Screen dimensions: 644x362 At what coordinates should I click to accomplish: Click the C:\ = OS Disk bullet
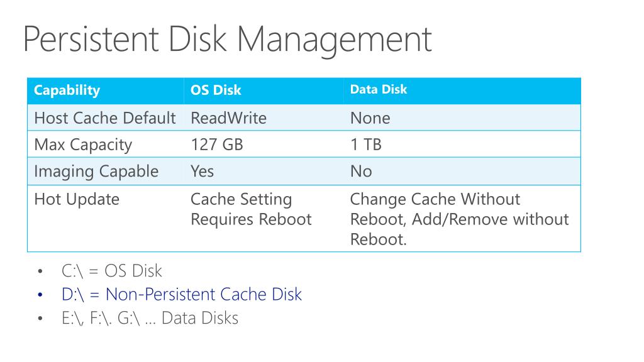click(x=112, y=271)
